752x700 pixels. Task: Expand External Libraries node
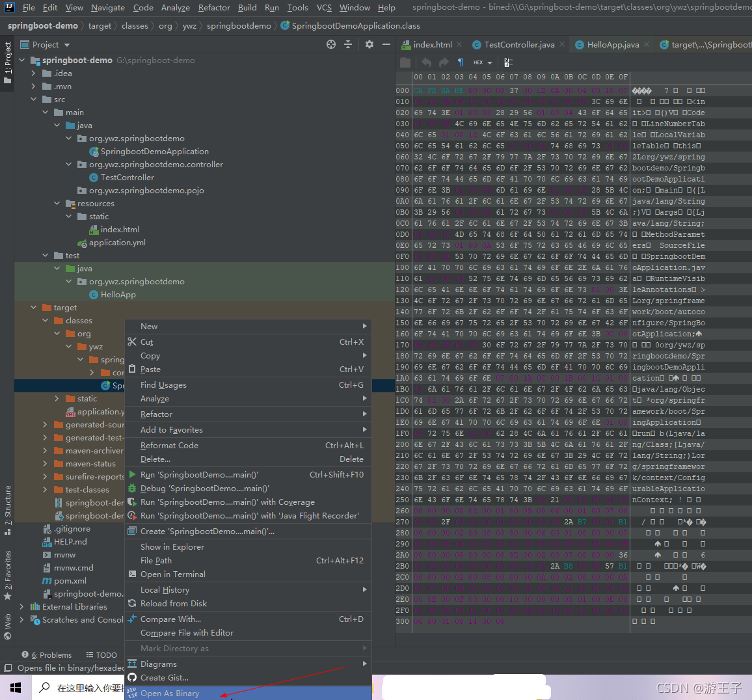[21, 607]
